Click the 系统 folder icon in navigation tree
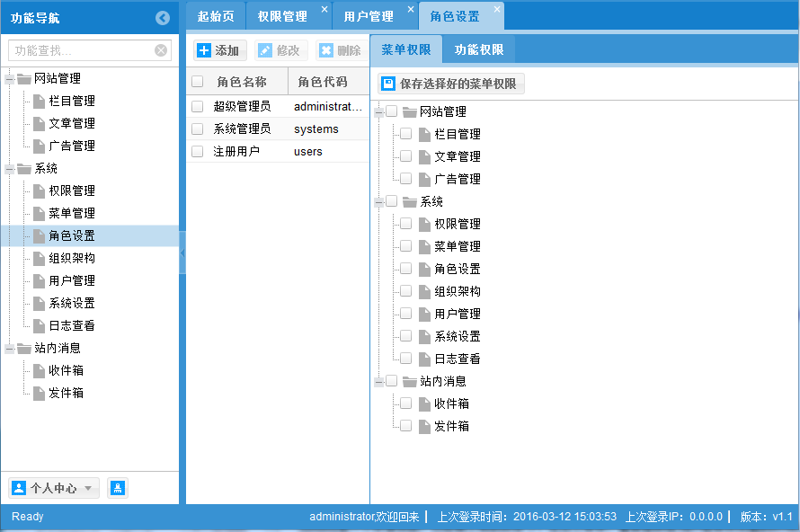Screen dimensions: 800x532 pos(23,168)
